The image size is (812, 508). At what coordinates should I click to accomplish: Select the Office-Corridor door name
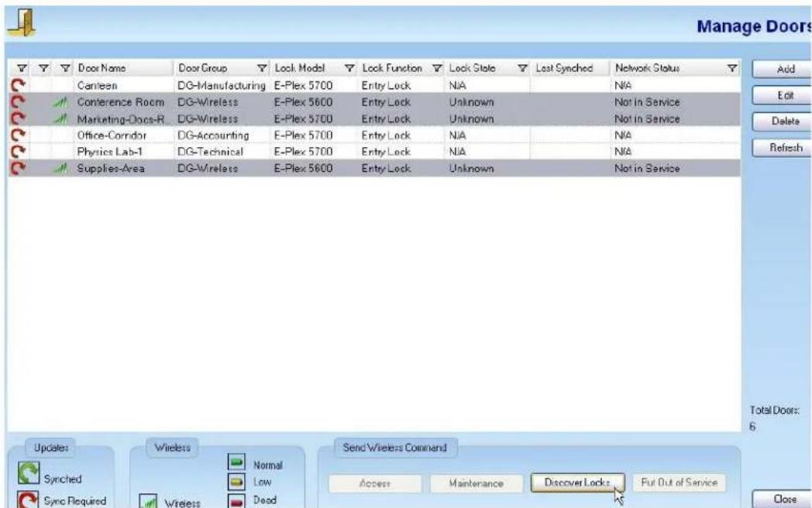point(112,136)
